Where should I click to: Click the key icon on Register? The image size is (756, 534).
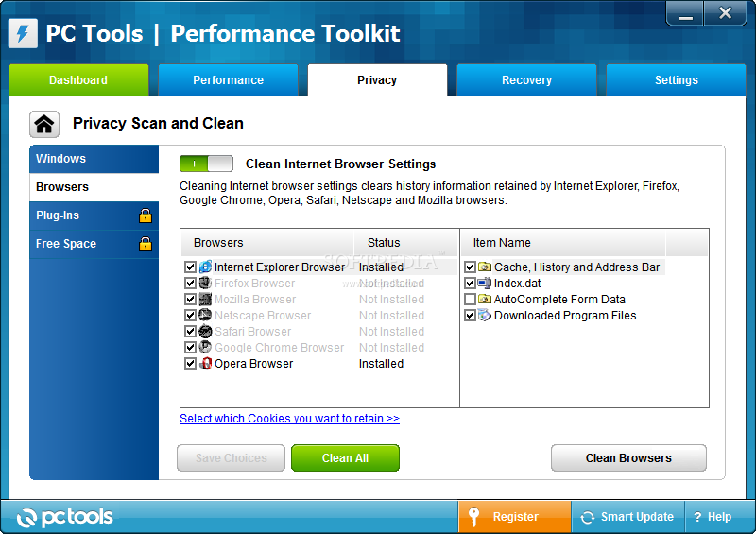(x=474, y=517)
